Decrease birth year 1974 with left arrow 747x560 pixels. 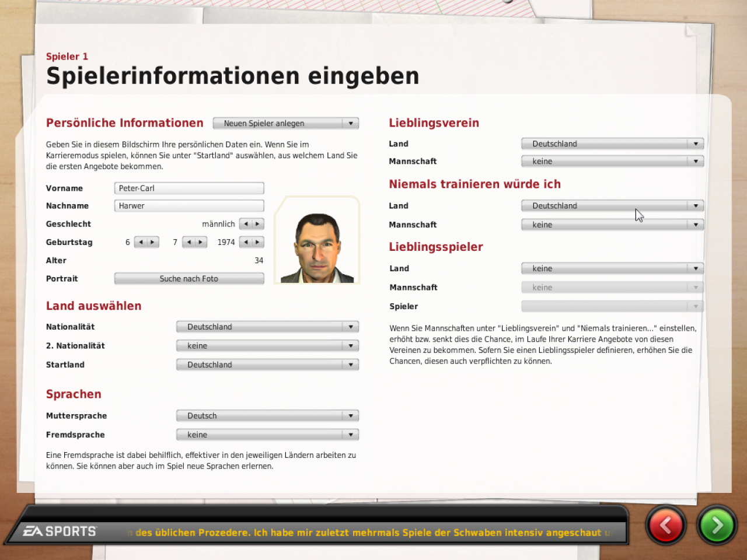246,242
